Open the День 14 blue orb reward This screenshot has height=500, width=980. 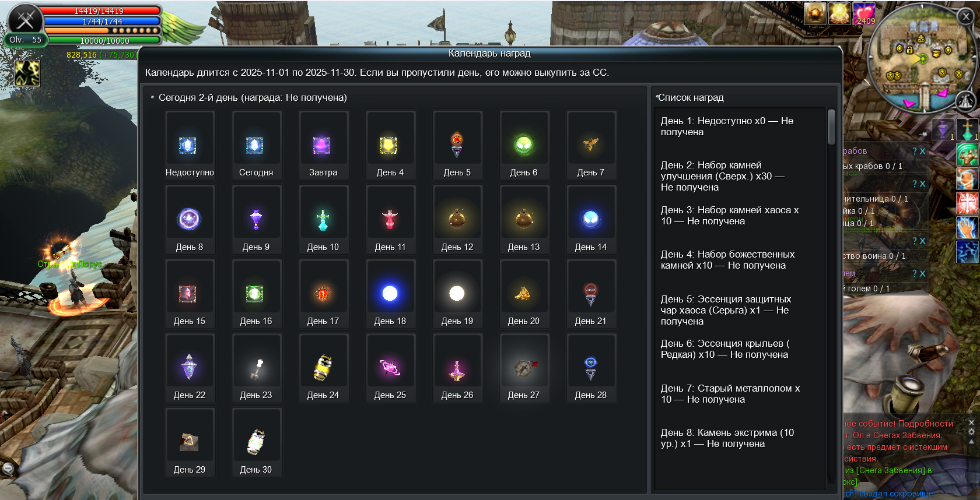[x=590, y=219]
